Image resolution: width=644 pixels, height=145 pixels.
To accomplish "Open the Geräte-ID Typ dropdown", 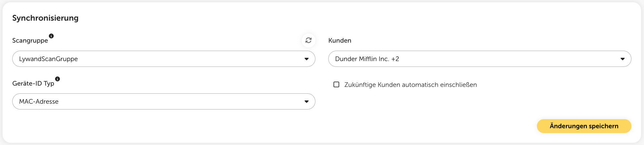I will point(164,101).
